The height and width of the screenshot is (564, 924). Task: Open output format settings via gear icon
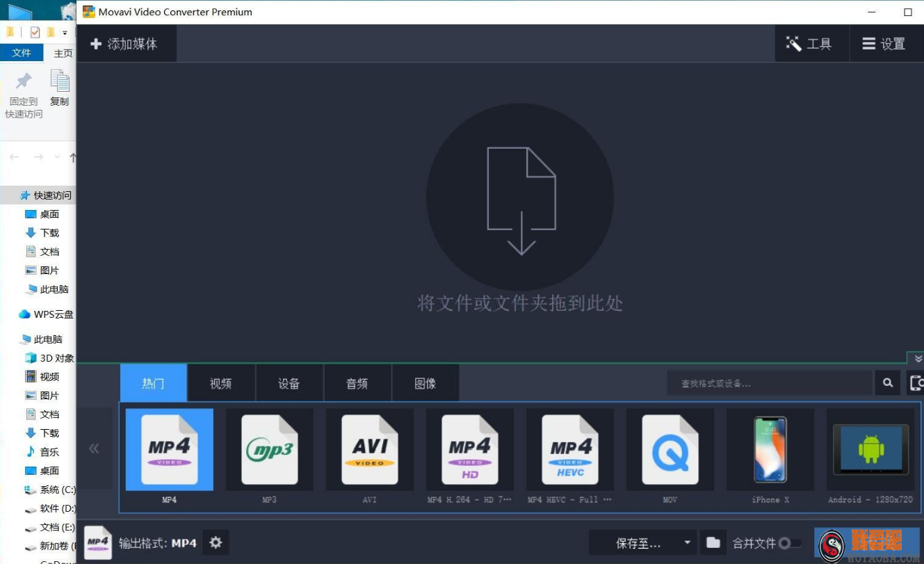(x=216, y=542)
